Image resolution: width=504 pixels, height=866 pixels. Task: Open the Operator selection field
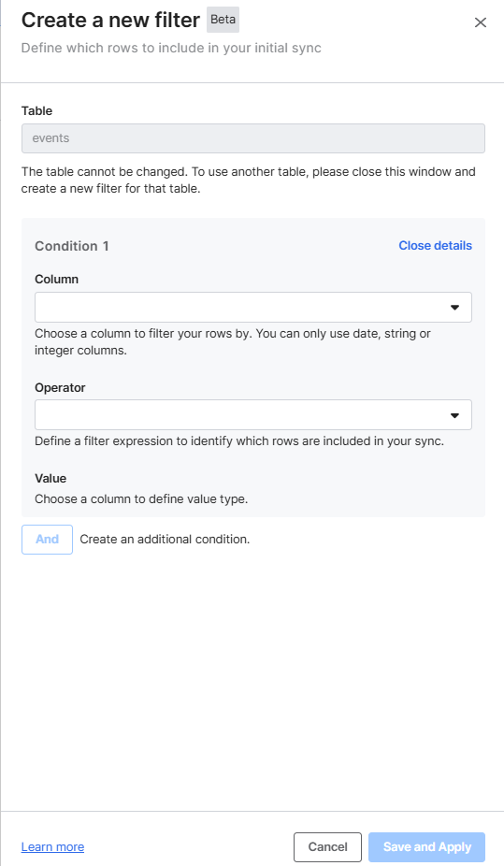point(253,415)
